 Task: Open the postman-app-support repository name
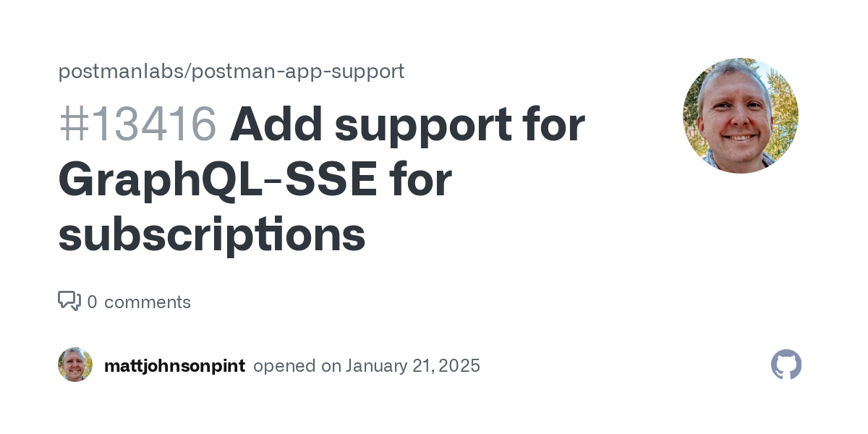pyautogui.click(x=298, y=72)
